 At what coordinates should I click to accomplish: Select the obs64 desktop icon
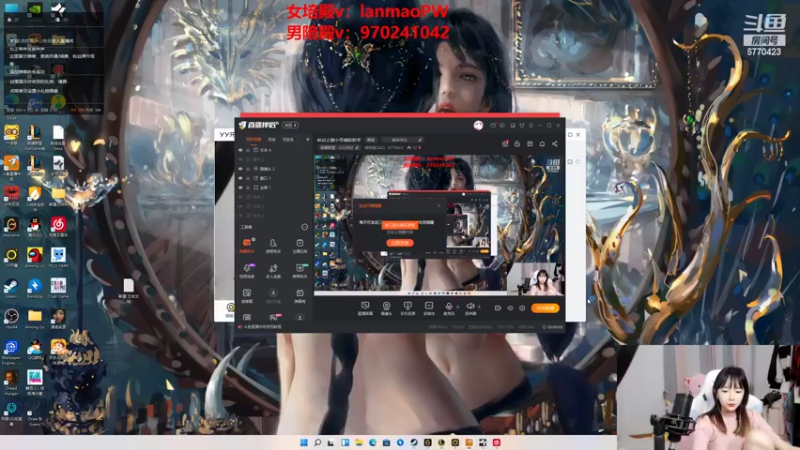point(11,317)
